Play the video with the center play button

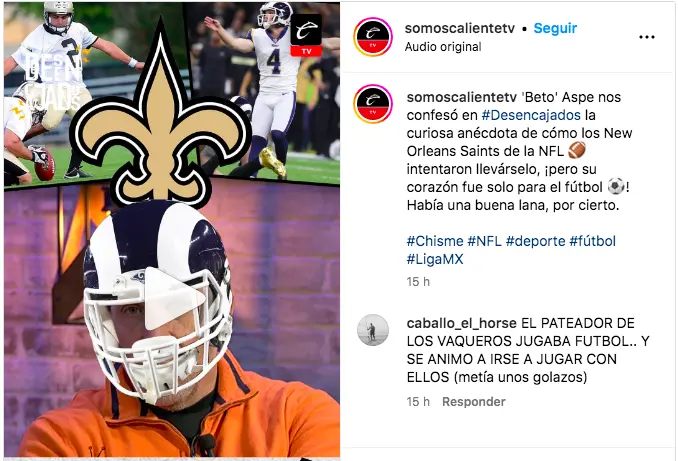click(x=174, y=298)
